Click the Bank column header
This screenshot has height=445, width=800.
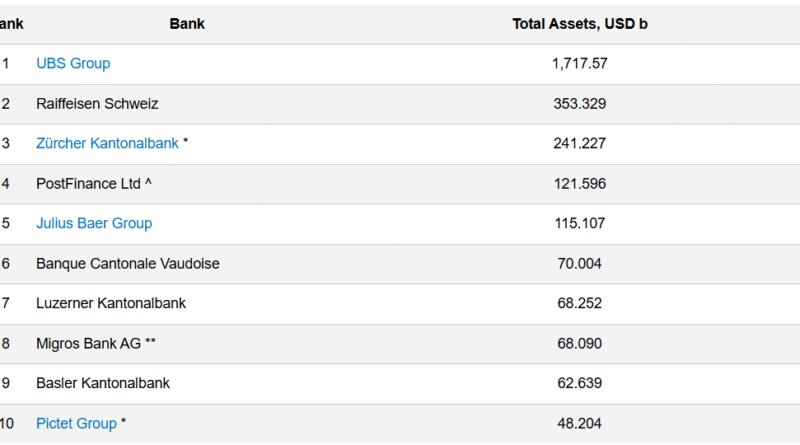[187, 23]
